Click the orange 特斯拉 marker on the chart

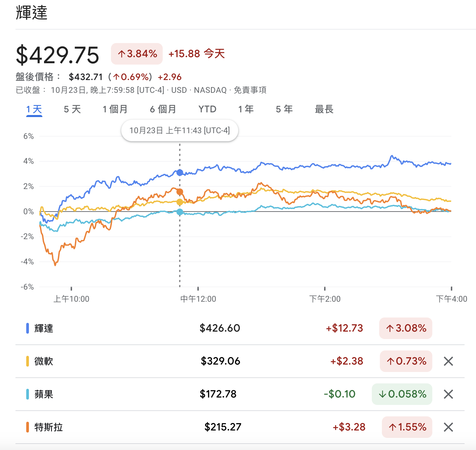[180, 192]
